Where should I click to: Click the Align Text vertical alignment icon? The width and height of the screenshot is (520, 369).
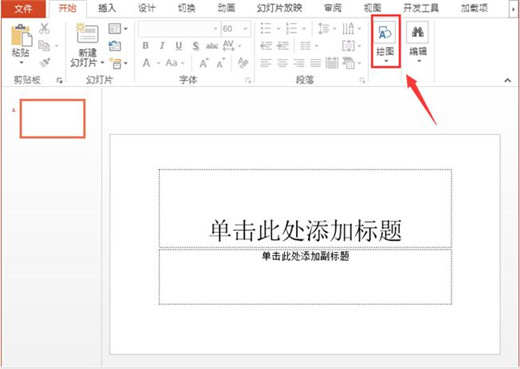(348, 45)
